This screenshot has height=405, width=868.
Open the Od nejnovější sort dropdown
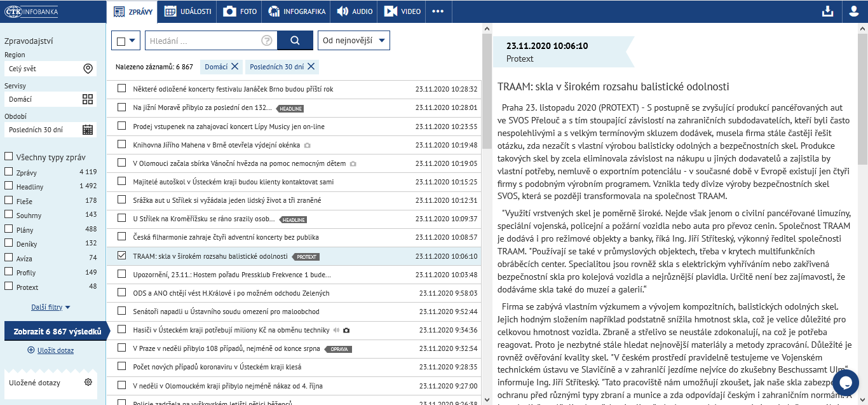(354, 41)
